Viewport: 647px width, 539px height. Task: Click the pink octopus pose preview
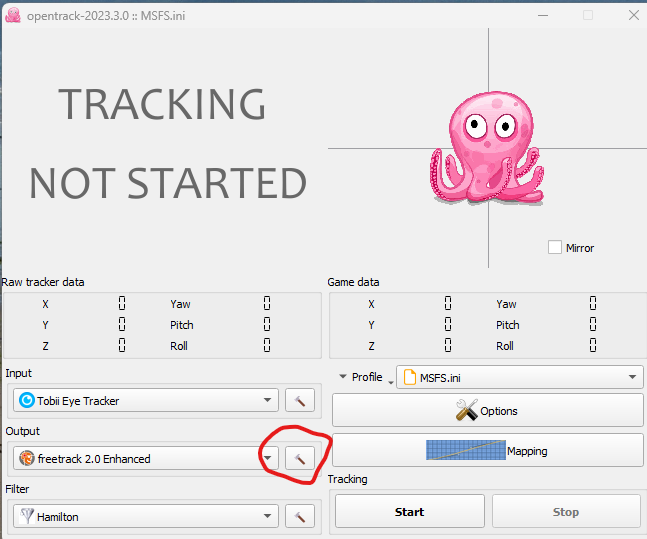coord(487,147)
